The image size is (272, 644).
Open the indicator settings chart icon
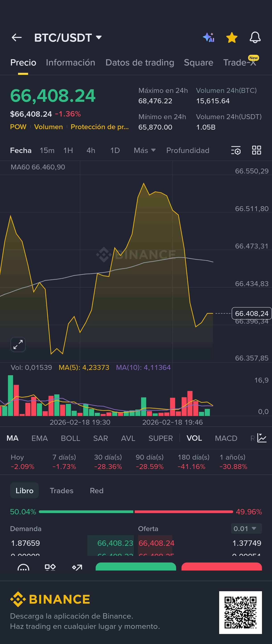pyautogui.click(x=262, y=438)
